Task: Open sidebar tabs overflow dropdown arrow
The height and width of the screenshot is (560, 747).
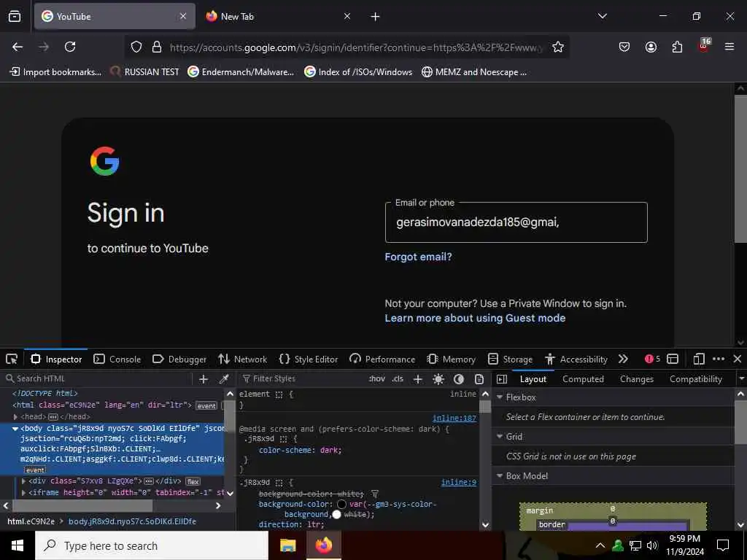Action: coord(741,379)
